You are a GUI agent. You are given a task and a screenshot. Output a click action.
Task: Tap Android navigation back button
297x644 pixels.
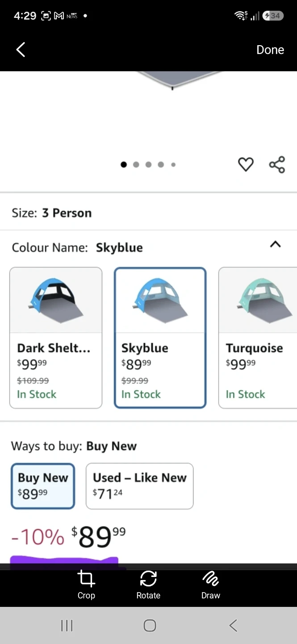pyautogui.click(x=233, y=625)
